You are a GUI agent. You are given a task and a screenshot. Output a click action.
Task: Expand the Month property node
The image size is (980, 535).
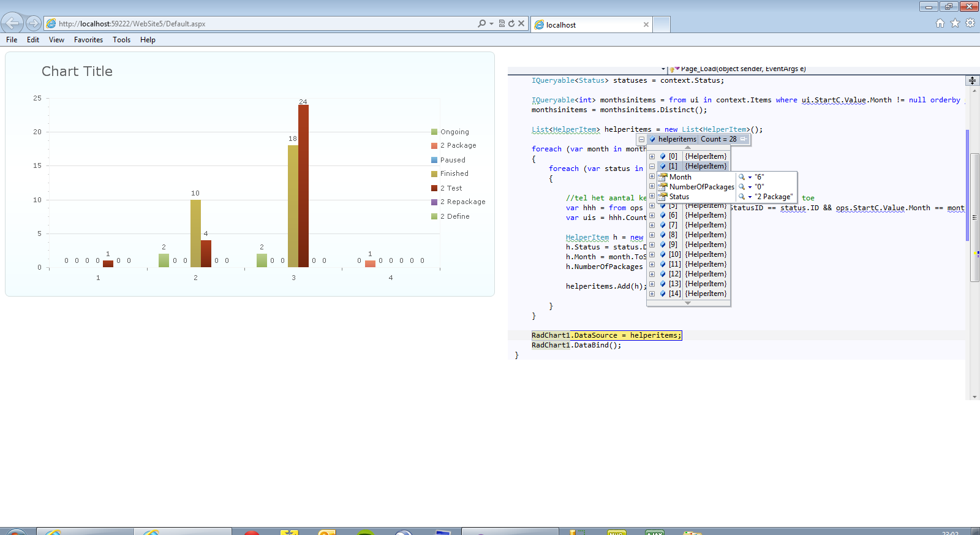point(652,176)
